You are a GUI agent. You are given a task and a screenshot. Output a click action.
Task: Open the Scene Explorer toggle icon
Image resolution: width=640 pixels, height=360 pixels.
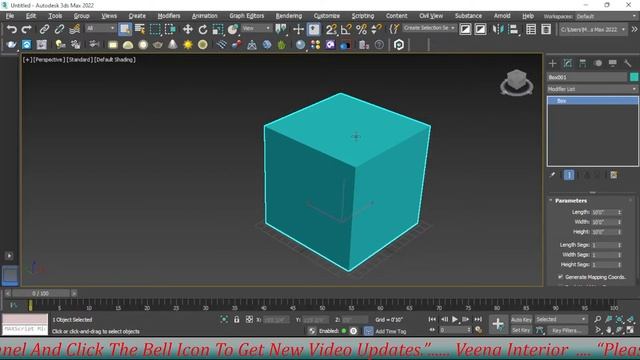[531, 29]
